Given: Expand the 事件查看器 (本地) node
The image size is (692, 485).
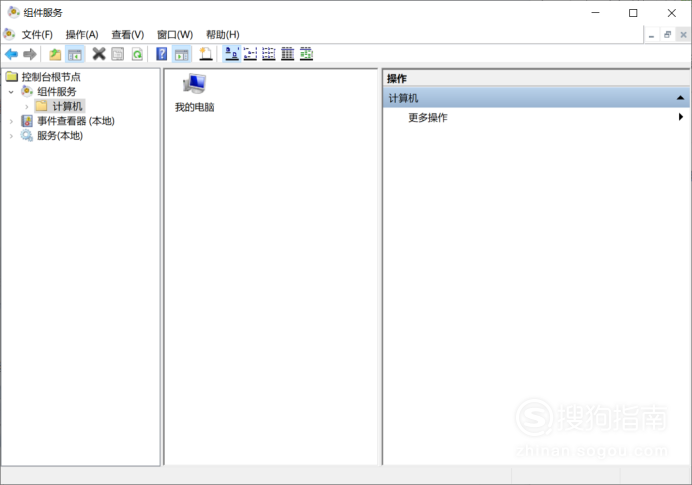Looking at the screenshot, I should coord(11,121).
